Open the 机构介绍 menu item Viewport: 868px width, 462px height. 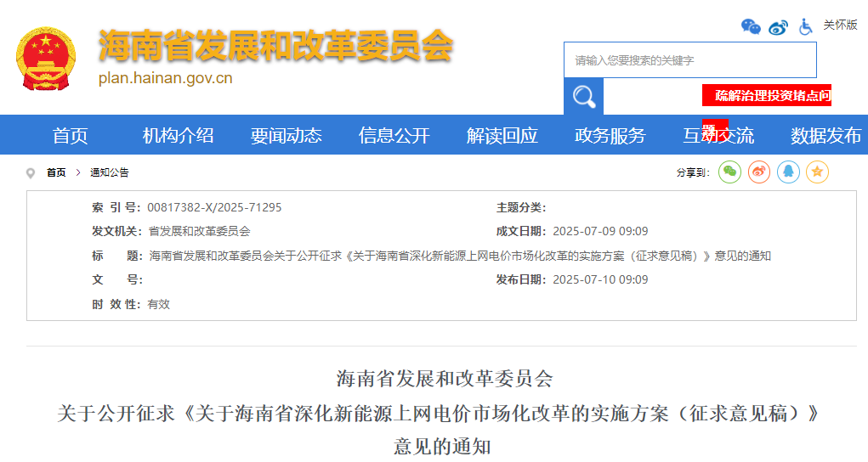pos(178,136)
